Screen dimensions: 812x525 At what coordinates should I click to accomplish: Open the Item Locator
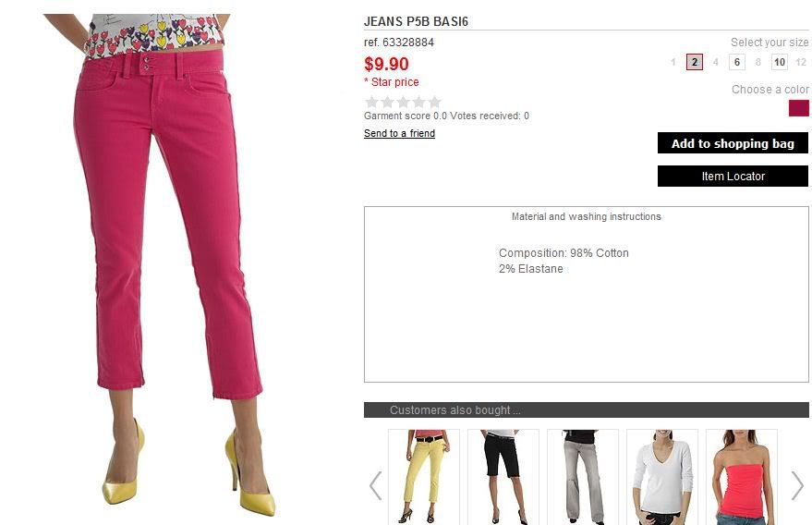[733, 177]
